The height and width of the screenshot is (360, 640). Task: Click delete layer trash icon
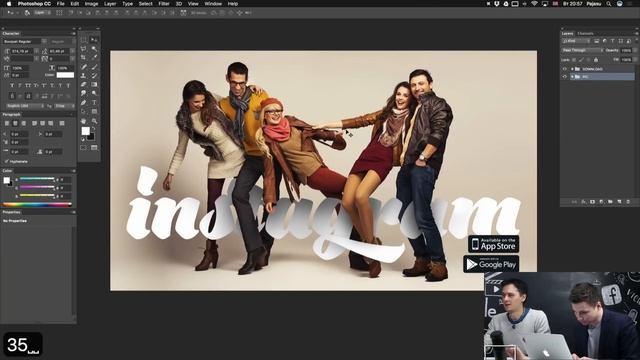pyautogui.click(x=628, y=202)
